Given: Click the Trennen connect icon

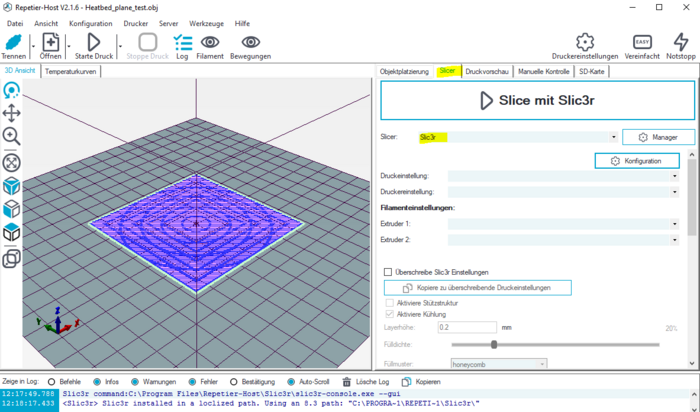Looking at the screenshot, I should coord(14,43).
